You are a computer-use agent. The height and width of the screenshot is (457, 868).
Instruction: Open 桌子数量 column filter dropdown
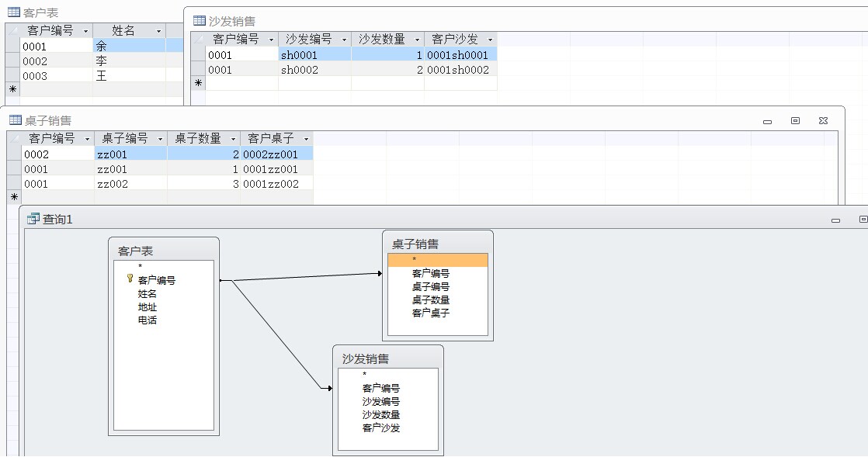pyautogui.click(x=233, y=139)
